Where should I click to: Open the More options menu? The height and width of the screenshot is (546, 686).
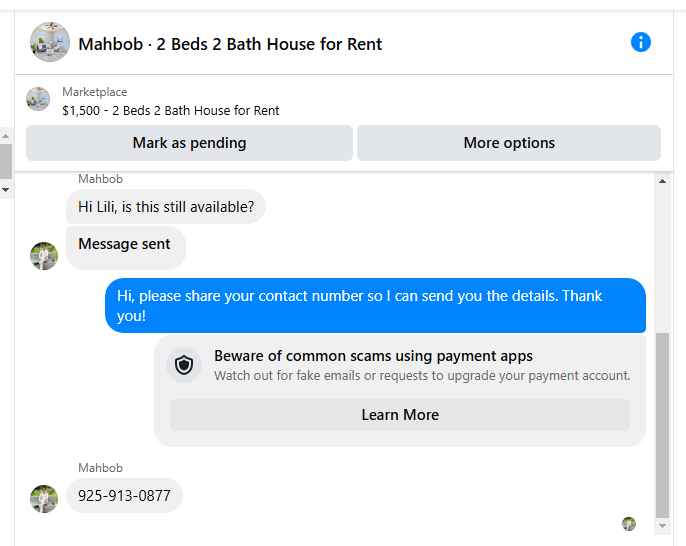[x=508, y=143]
